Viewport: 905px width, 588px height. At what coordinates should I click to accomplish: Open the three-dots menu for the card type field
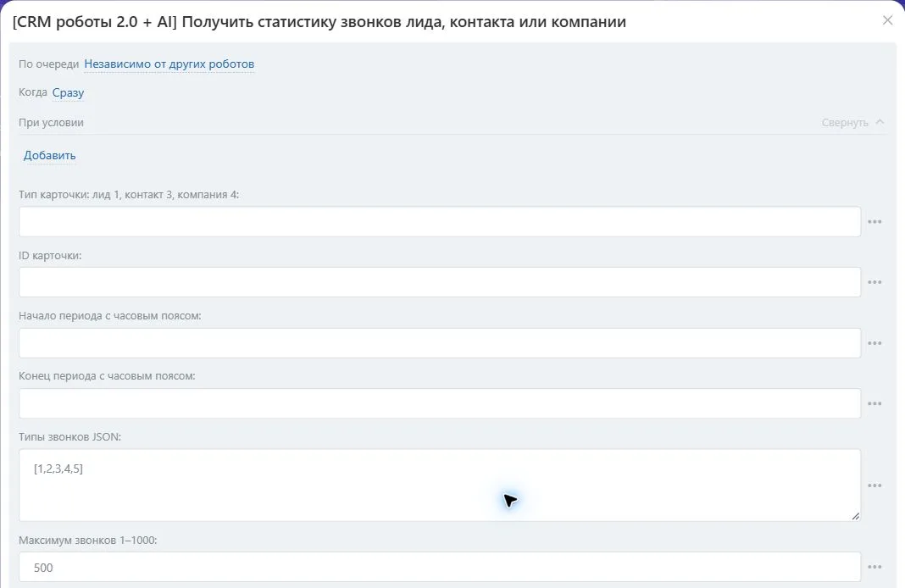click(x=874, y=222)
